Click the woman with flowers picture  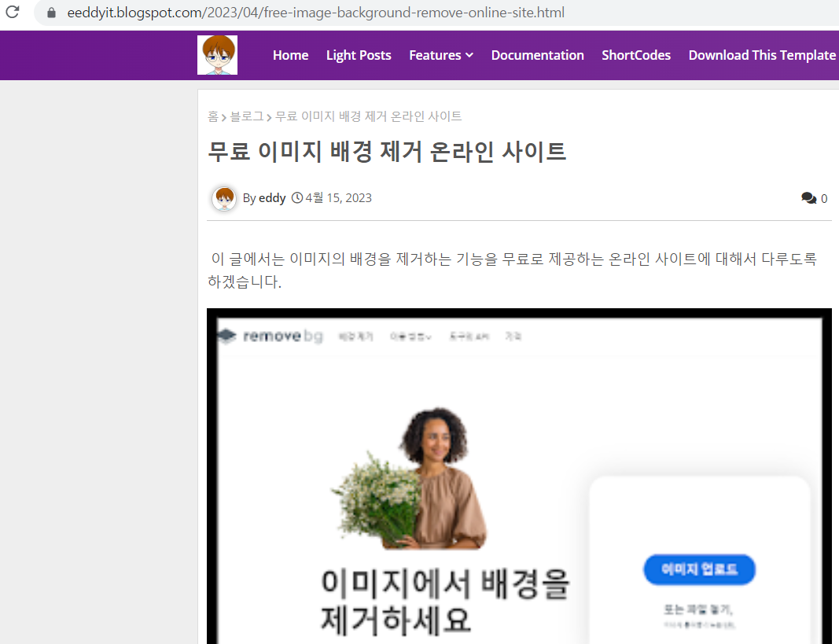[x=411, y=479]
